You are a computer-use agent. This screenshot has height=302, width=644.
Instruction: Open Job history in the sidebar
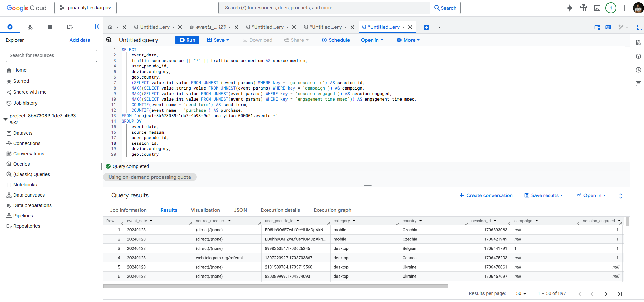point(25,103)
